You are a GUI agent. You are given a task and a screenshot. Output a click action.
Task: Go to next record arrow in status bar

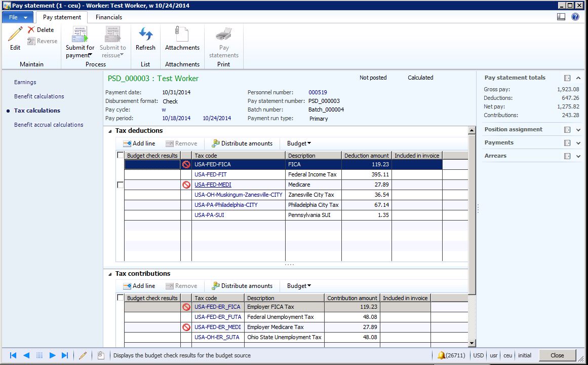point(52,355)
